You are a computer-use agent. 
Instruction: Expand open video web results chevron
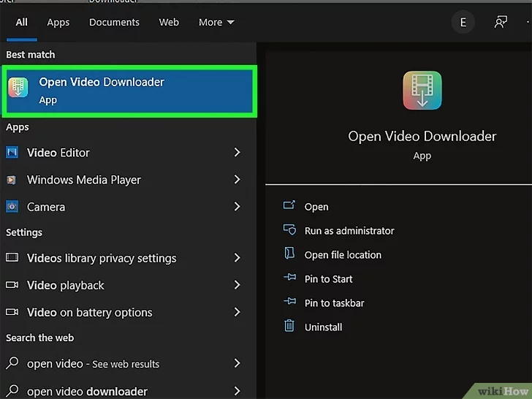[237, 363]
